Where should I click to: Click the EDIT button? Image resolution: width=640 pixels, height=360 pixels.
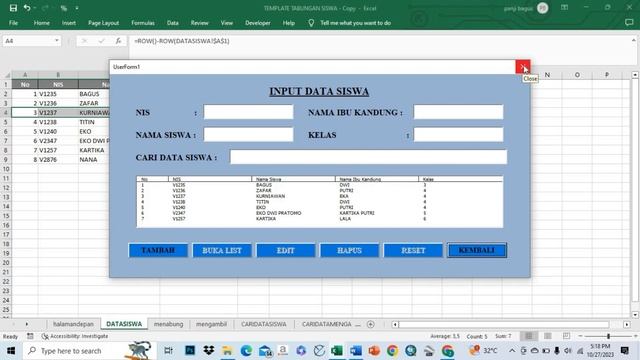coord(286,250)
